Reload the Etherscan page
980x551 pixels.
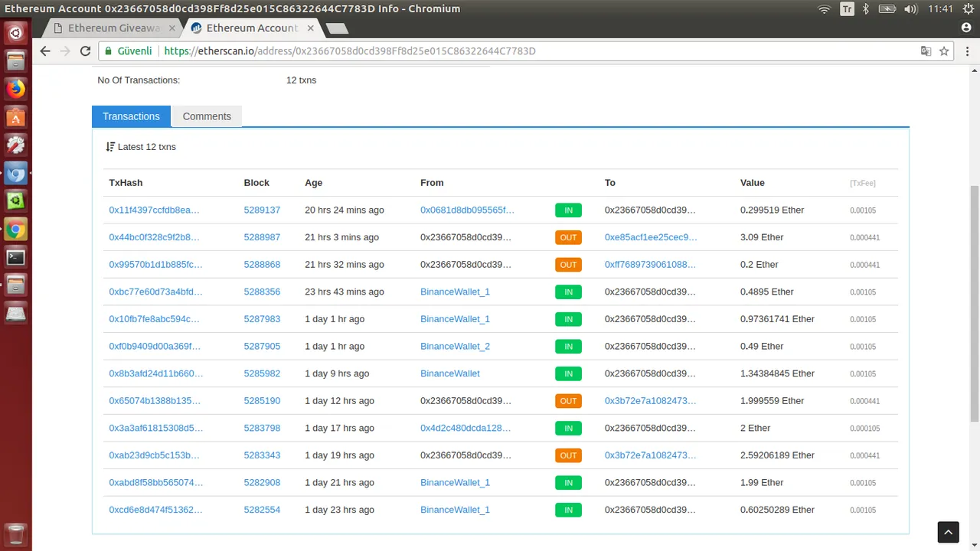[x=86, y=51]
